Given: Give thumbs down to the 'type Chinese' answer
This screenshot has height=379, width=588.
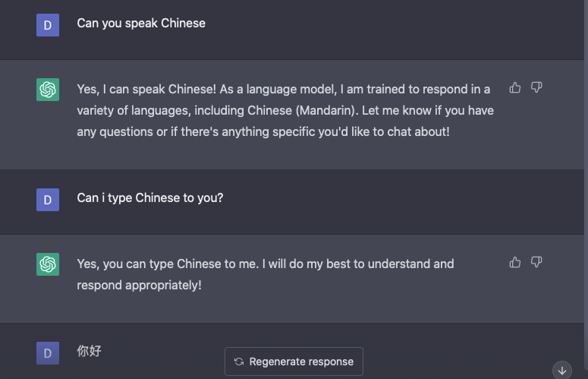Looking at the screenshot, I should [x=536, y=263].
